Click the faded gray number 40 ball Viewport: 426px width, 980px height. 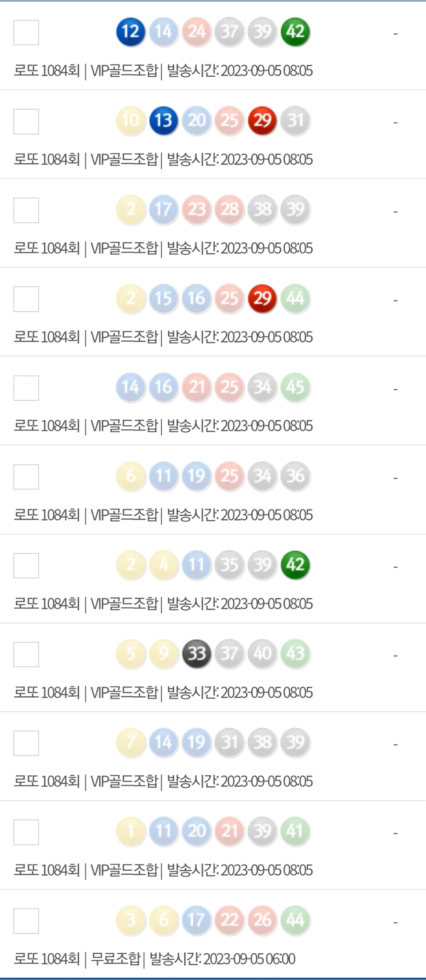tap(262, 653)
